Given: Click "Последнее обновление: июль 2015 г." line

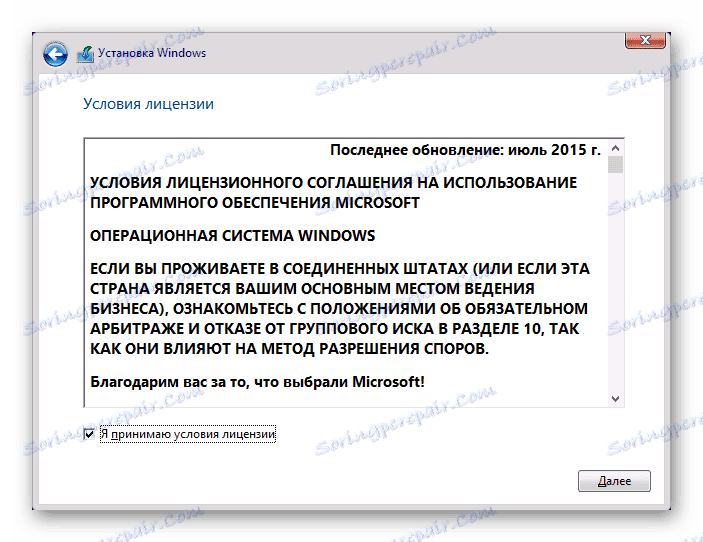Looking at the screenshot, I should (465, 150).
